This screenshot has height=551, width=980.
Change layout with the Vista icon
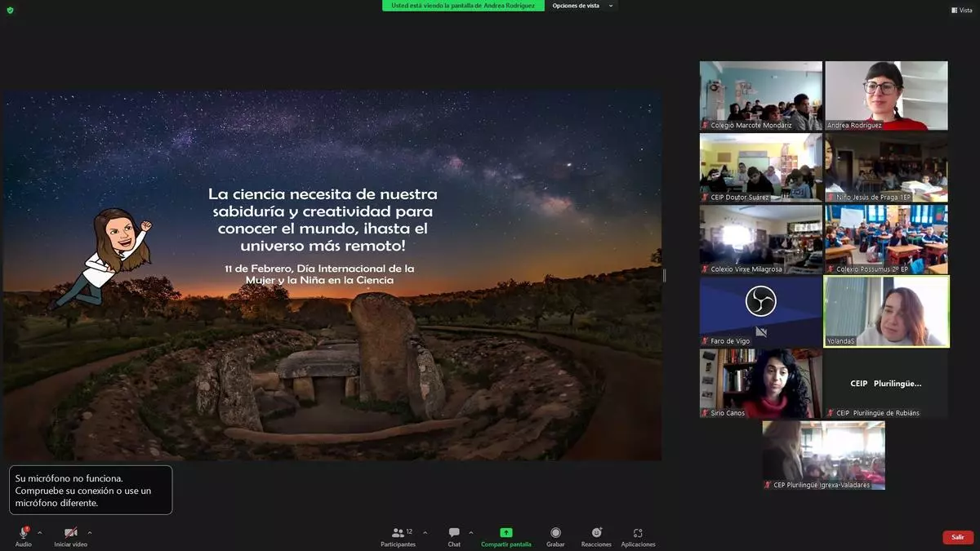[x=961, y=10]
